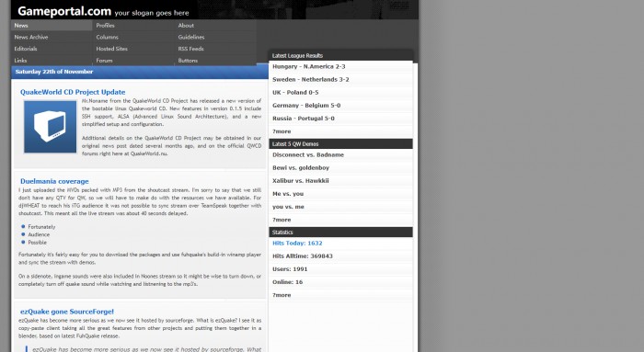Screen dimensions: 644x352
Task: Select the Forum navigation link
Action: tap(104, 61)
